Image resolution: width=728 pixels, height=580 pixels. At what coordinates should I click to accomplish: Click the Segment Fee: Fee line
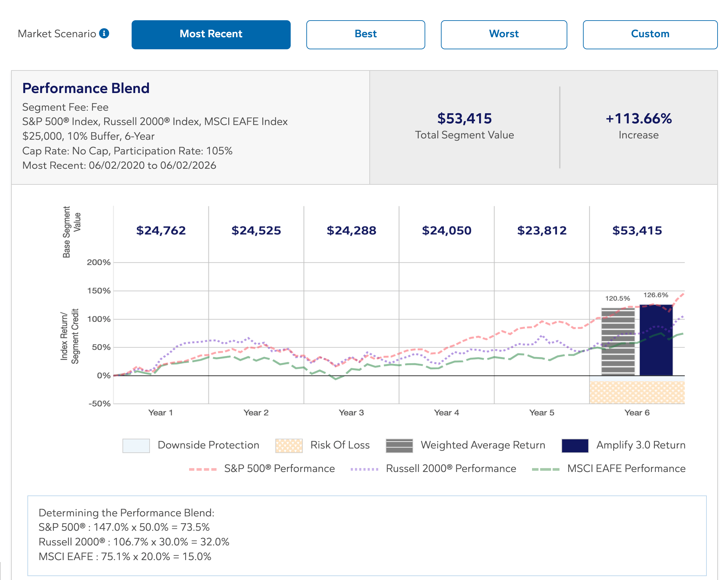click(65, 107)
